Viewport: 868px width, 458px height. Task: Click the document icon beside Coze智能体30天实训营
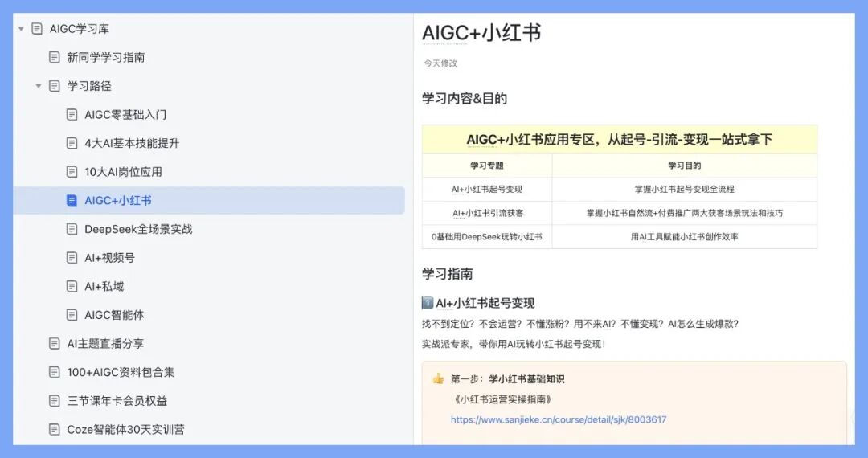coord(55,429)
